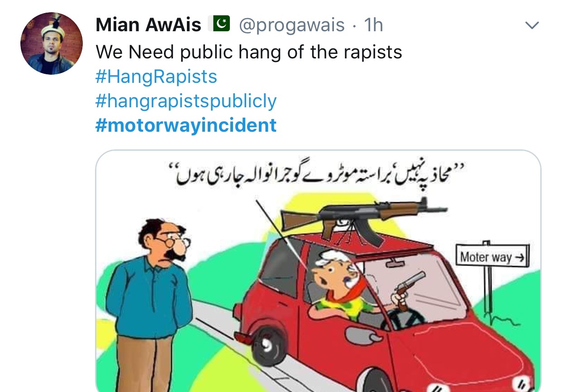This screenshot has height=392, width=562.
Task: Click the 1h timestamp
Action: (x=374, y=25)
